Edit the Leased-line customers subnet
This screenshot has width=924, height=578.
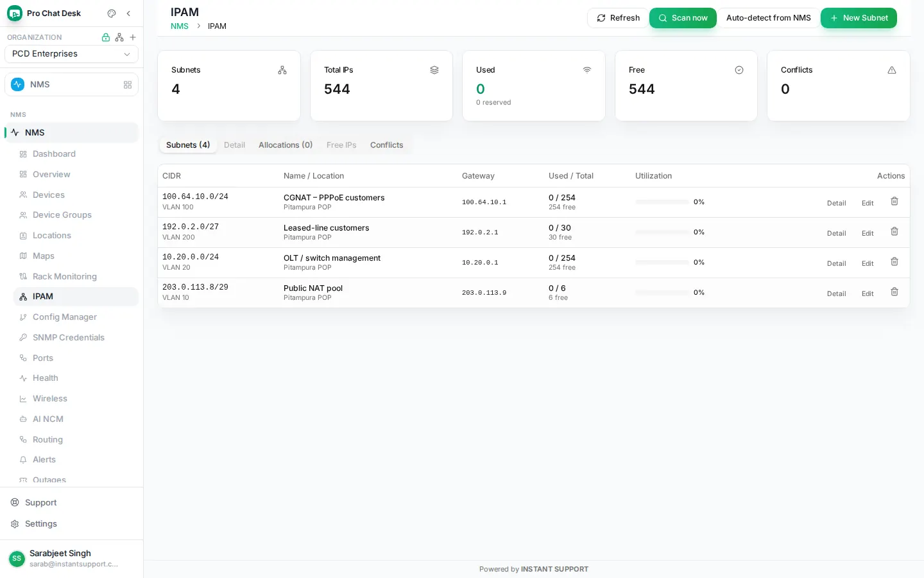point(868,233)
